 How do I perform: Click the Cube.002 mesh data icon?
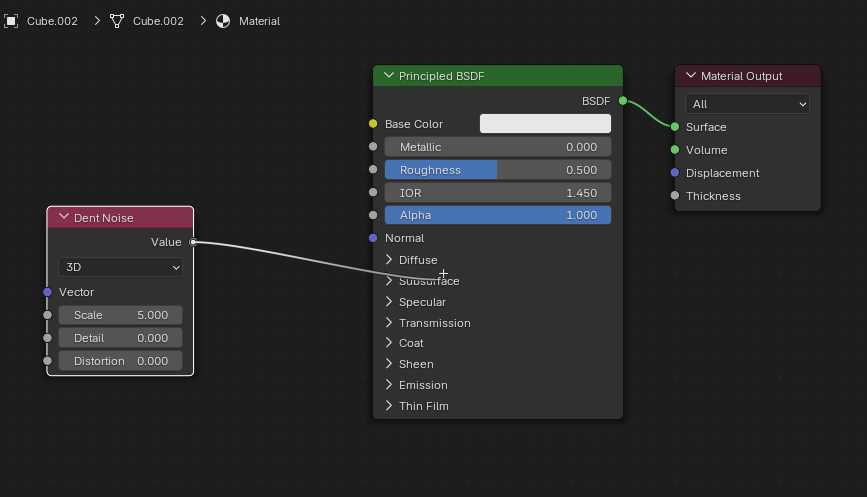[x=117, y=21]
